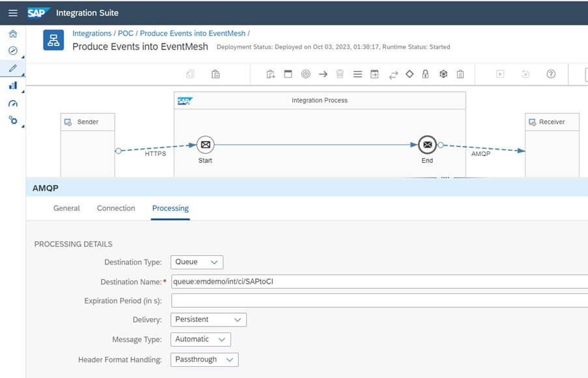
Task: Click the PROCESSING DETAILS heading
Action: pyautogui.click(x=73, y=244)
